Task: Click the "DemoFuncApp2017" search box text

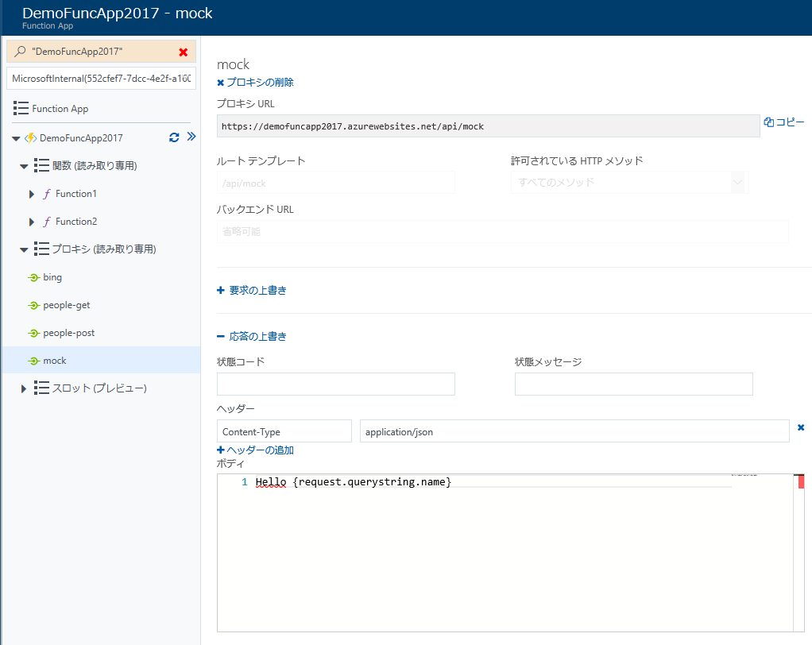Action: pos(77,52)
